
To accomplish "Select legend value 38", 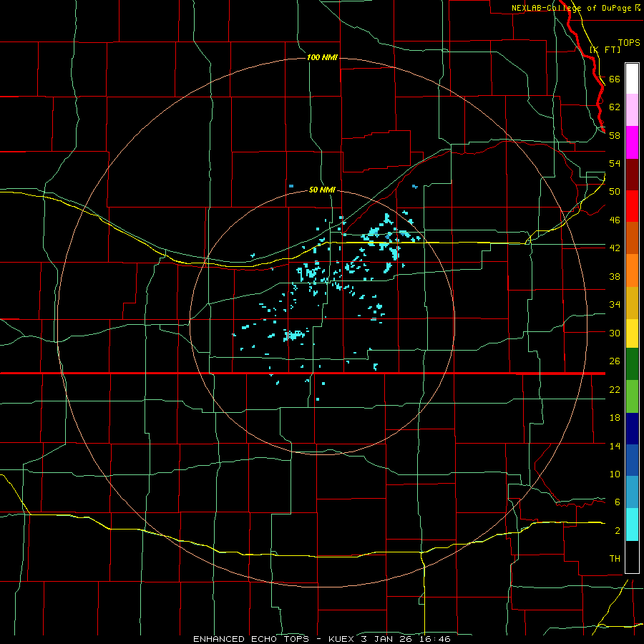I will coord(615,276).
